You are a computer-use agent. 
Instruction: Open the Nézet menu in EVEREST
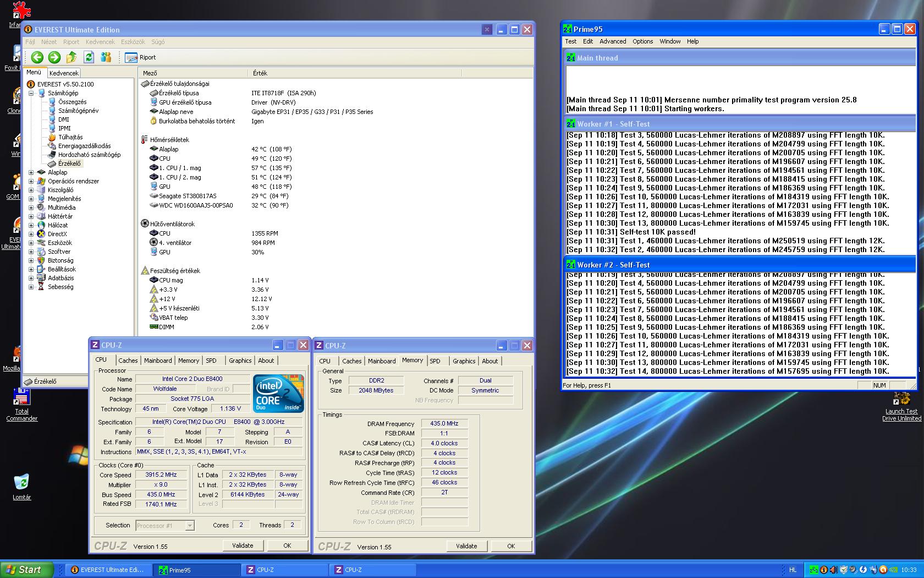(49, 42)
